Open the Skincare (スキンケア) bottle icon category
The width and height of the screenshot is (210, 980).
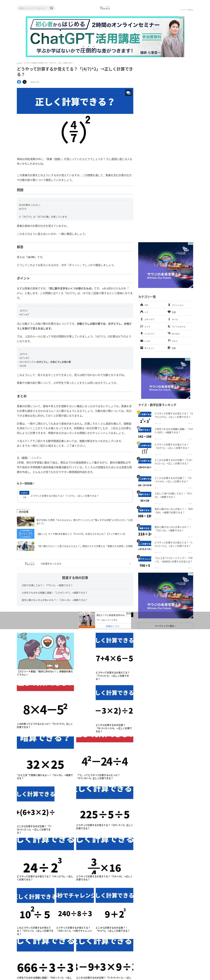142,319
